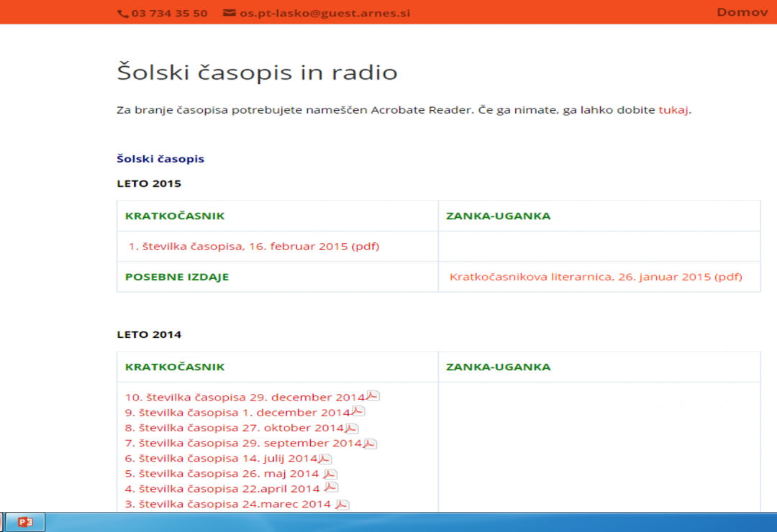
Task: Open 3. številka časopisa 24.marec 2014 link
Action: click(228, 504)
